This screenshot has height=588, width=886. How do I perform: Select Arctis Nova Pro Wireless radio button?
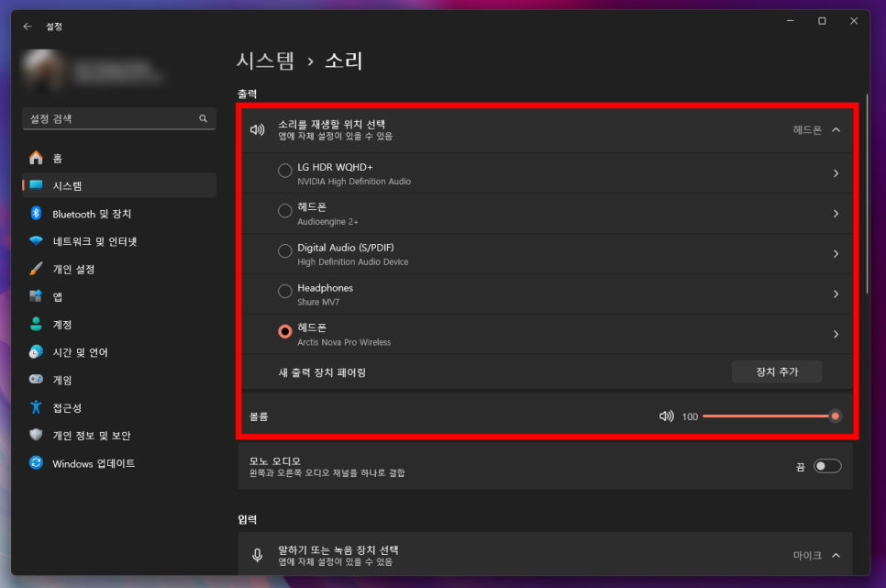(x=285, y=331)
